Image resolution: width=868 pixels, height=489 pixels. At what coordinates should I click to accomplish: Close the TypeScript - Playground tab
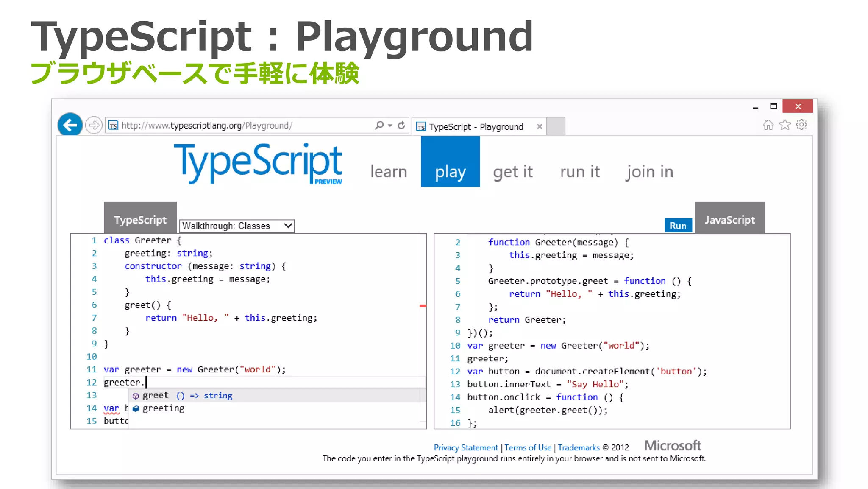539,126
